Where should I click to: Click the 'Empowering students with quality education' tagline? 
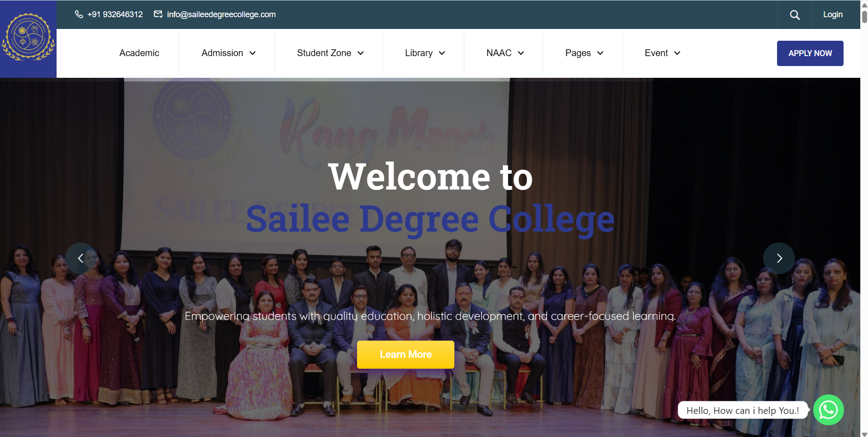click(x=430, y=316)
